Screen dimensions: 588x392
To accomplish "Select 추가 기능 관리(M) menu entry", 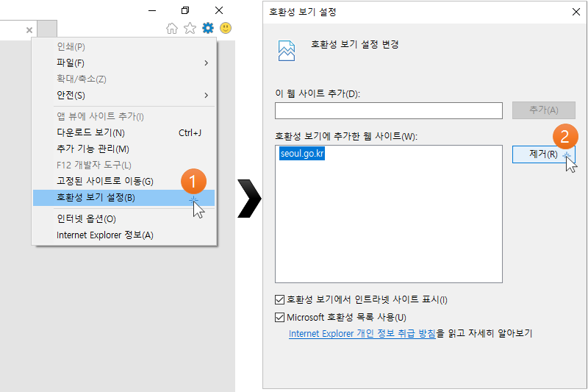I will [93, 149].
